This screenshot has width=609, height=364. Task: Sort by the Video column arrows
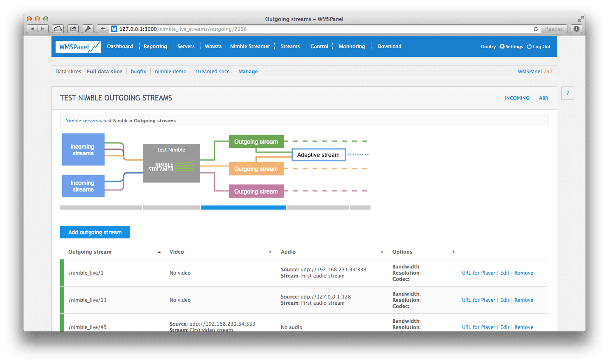270,252
